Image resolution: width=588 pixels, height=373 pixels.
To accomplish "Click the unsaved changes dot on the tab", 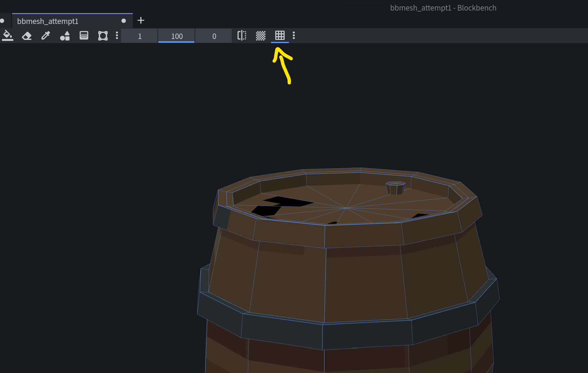I will coord(124,21).
